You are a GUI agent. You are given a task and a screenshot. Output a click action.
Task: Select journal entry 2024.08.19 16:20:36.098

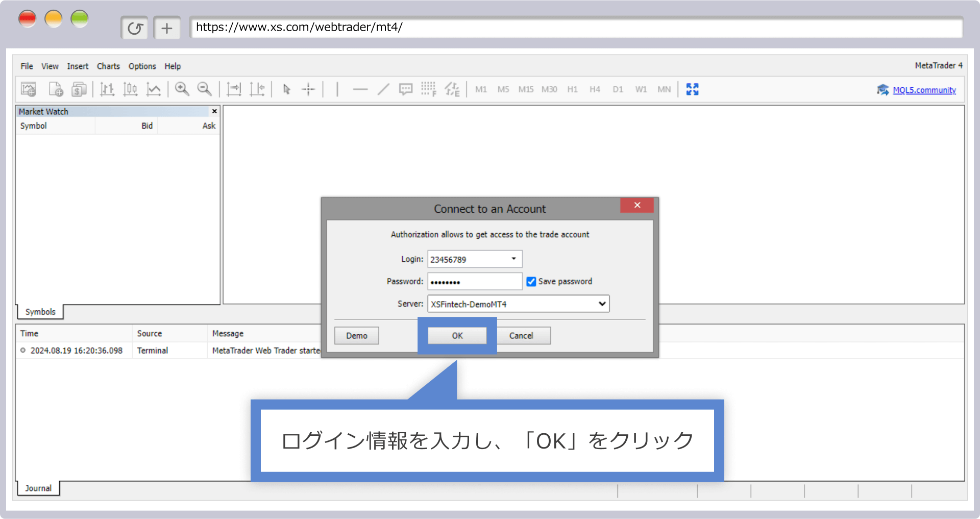77,351
